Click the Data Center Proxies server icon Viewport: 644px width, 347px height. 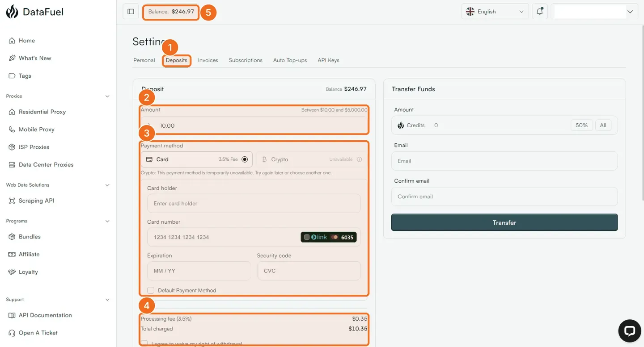point(12,165)
